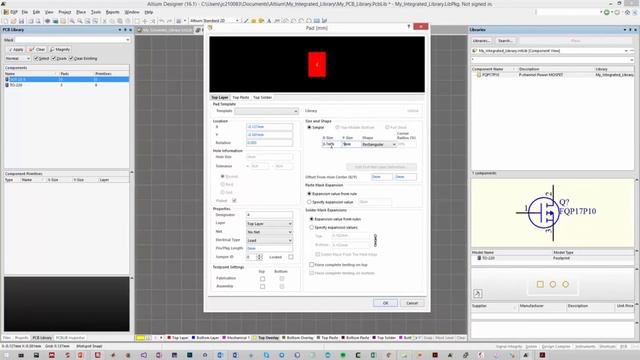Click the first Offset From Hole Center field
Viewport: 640px width, 360px height.
[382, 177]
